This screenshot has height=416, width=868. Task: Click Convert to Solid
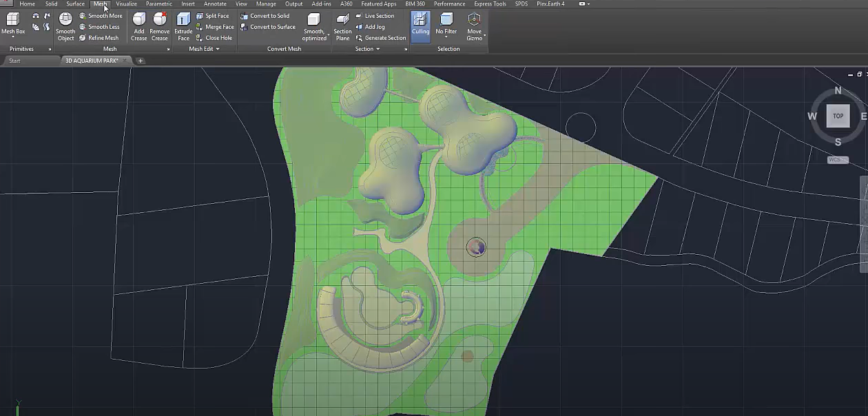265,16
